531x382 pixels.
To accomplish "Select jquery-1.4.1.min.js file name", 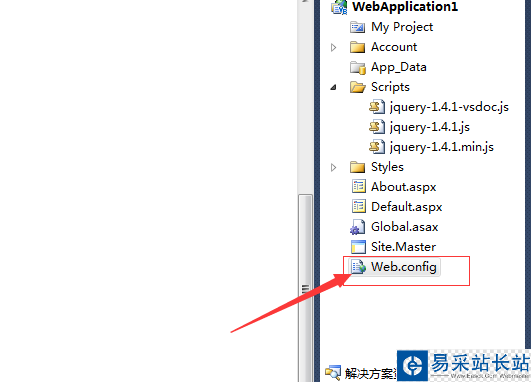I will 442,147.
